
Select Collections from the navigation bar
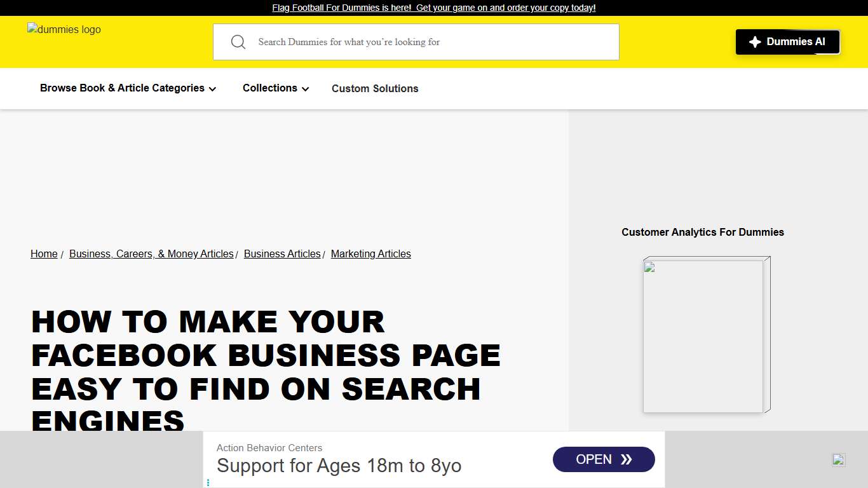[269, 88]
